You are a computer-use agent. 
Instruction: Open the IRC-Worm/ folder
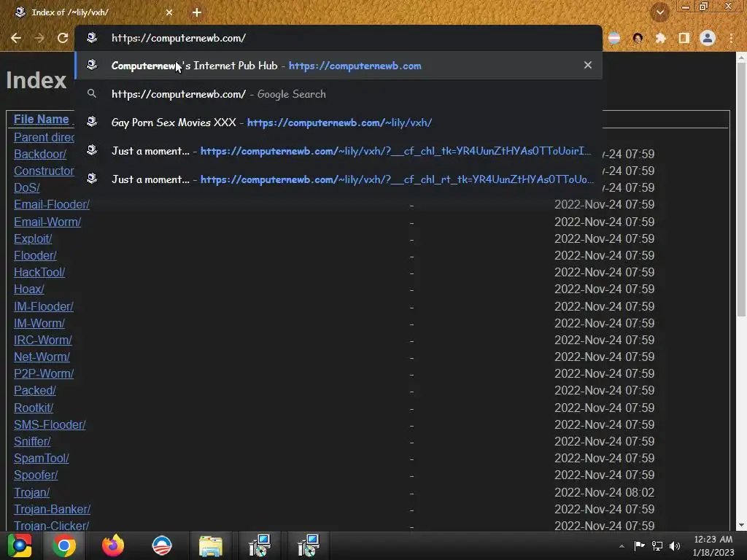tap(43, 340)
